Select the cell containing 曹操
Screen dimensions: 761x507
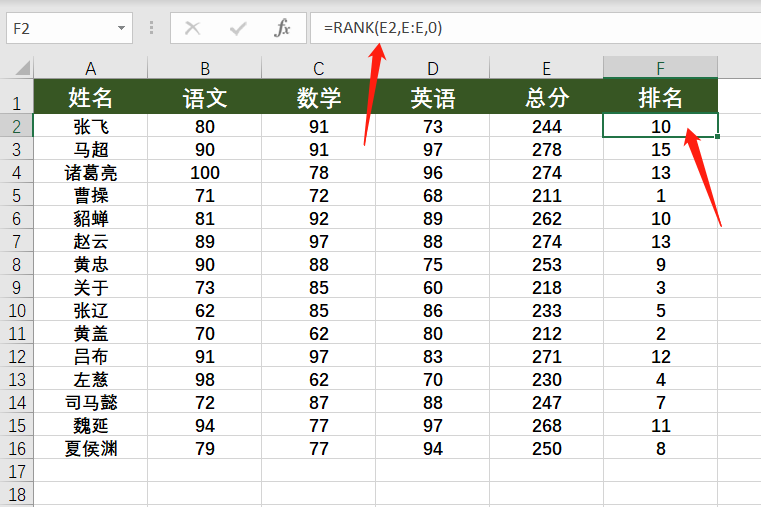coord(90,196)
